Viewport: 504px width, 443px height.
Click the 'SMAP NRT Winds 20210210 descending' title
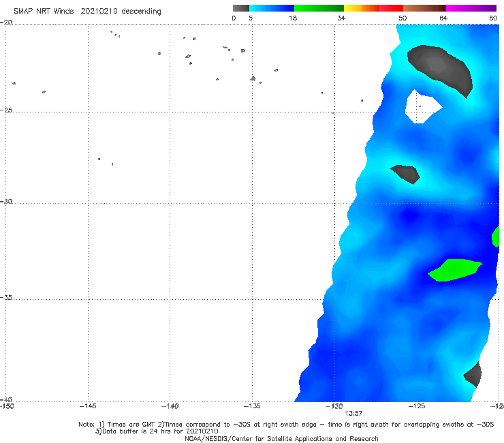(87, 11)
